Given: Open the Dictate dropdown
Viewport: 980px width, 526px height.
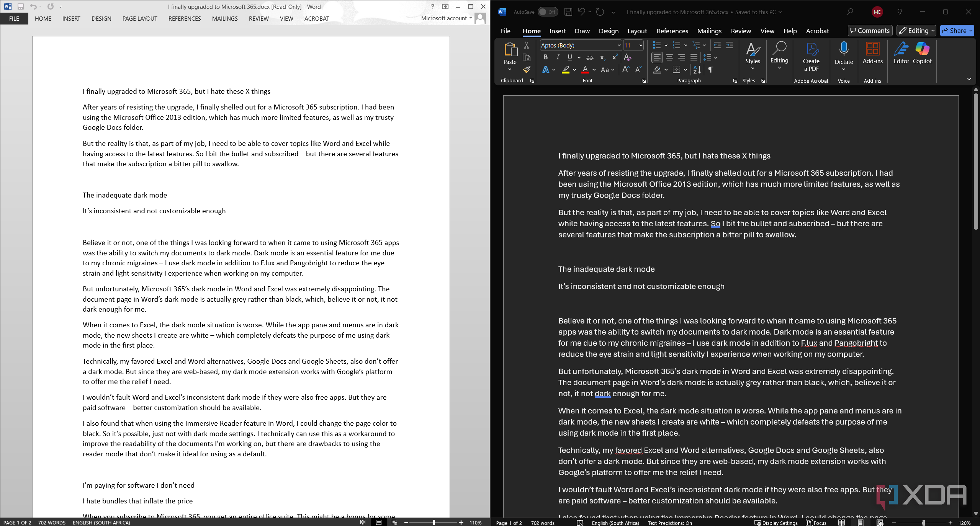Looking at the screenshot, I should (844, 69).
